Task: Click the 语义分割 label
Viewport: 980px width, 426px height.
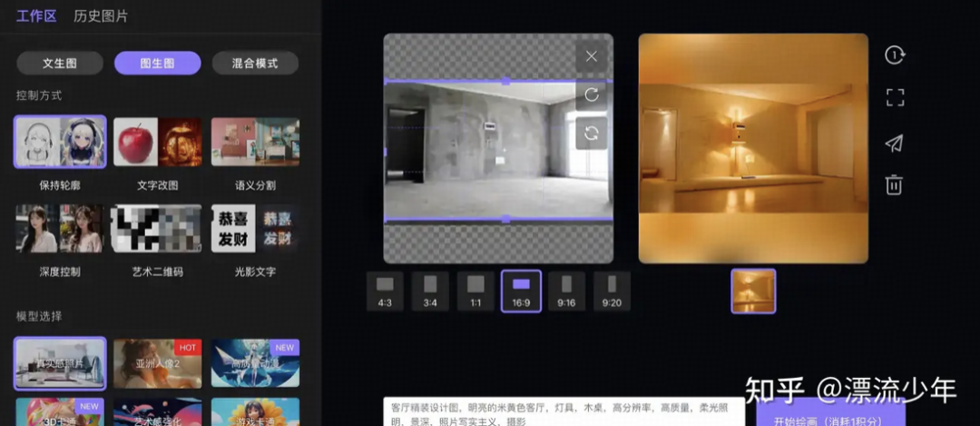Action: (255, 185)
